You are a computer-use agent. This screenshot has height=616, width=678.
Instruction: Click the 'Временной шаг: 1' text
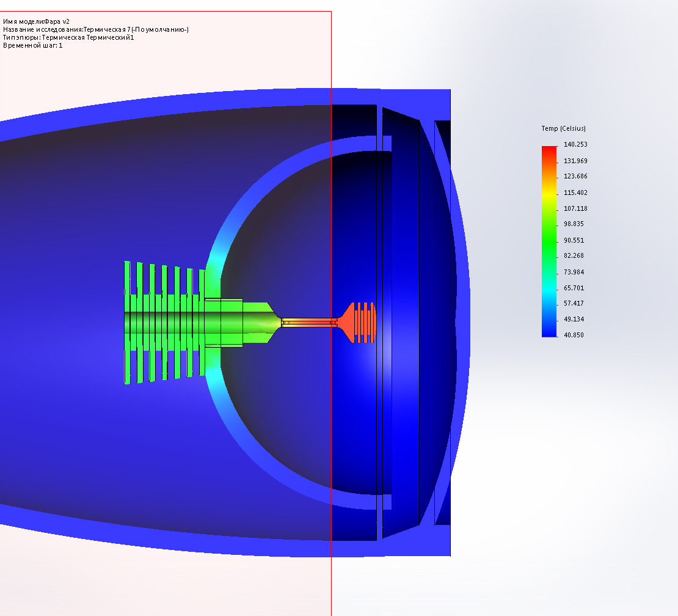pyautogui.click(x=33, y=45)
